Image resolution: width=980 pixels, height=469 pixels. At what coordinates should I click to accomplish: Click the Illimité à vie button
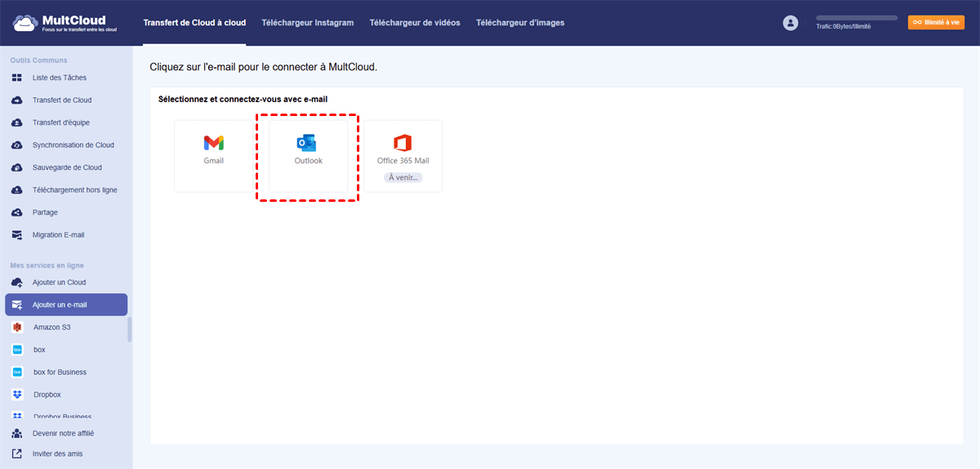936,23
